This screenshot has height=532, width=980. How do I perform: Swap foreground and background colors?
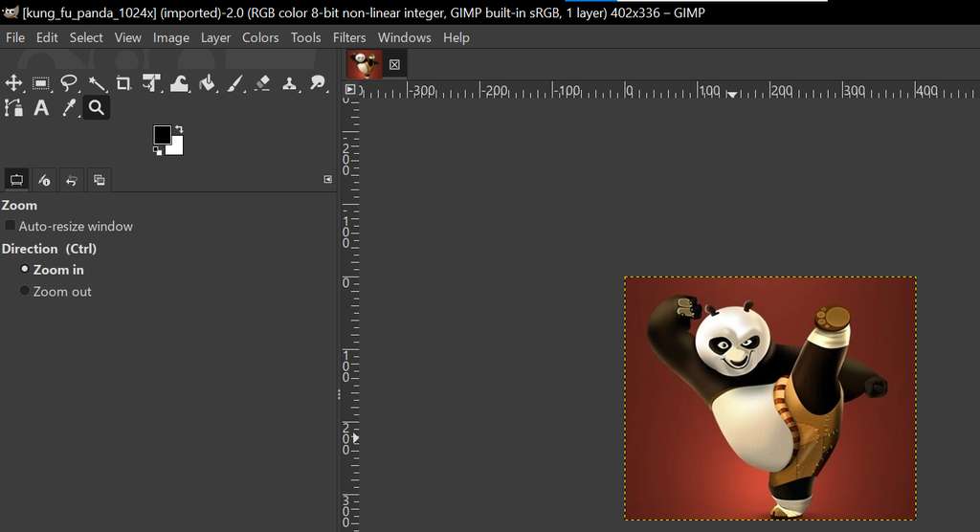click(x=179, y=129)
